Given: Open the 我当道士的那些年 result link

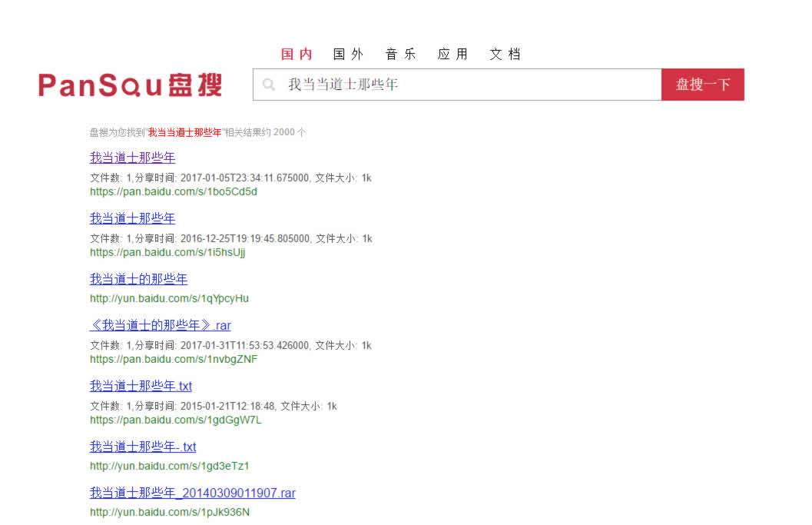Looking at the screenshot, I should pos(138,279).
